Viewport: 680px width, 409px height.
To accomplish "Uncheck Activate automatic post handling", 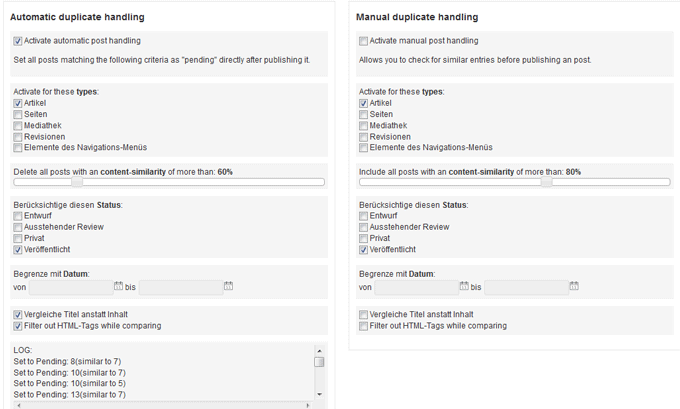I will tap(18, 41).
